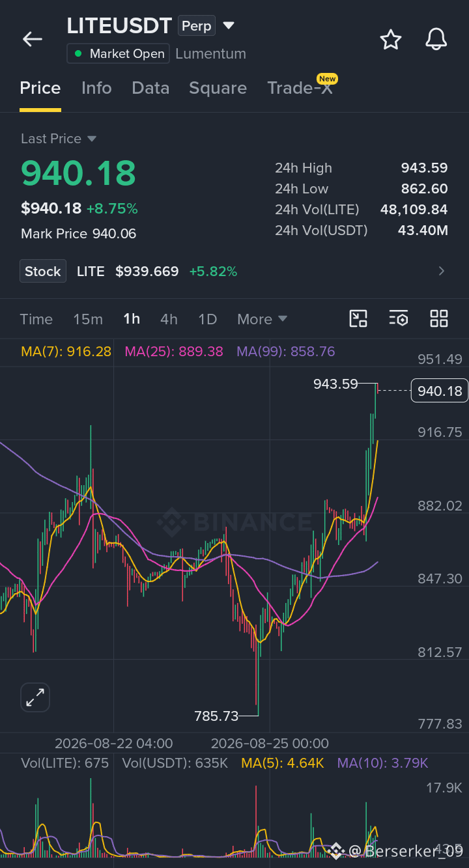
Task: Tap the MA(7): 916.28 indicator label
Action: (66, 352)
